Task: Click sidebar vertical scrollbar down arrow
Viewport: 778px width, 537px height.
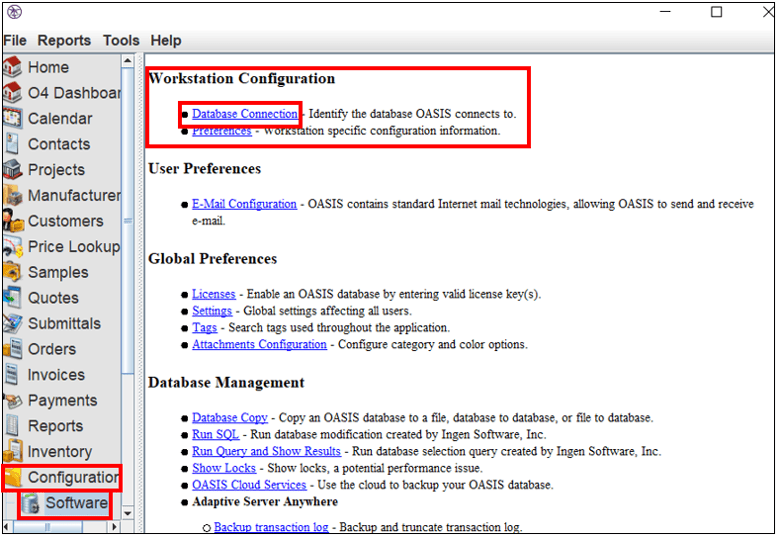Action: click(x=128, y=513)
